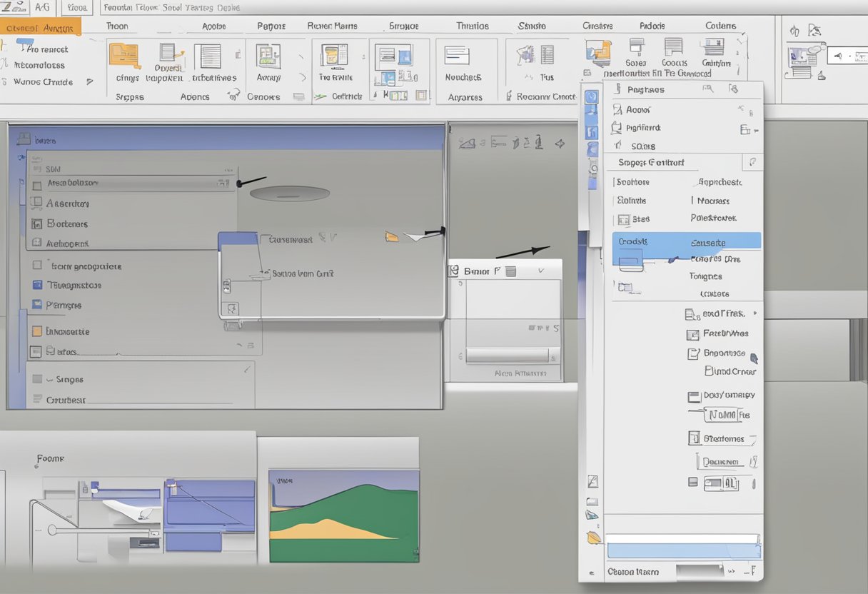Click the ribbon icon above 'Avory'
The width and height of the screenshot is (868, 594).
tap(268, 56)
